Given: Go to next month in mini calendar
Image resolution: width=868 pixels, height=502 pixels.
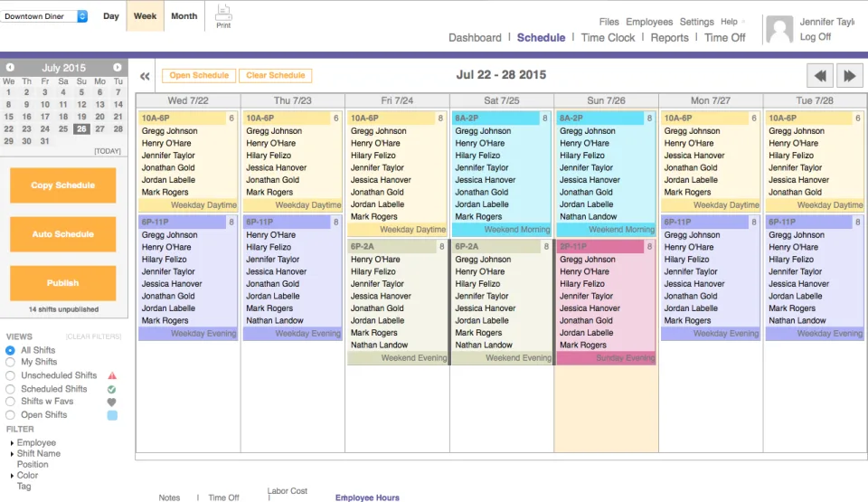Looking at the screenshot, I should pyautogui.click(x=118, y=67).
